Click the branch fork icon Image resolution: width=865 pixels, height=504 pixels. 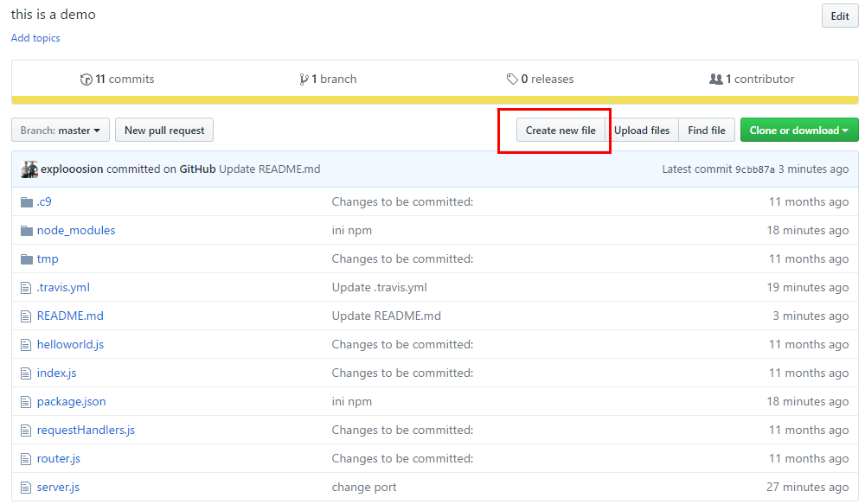coord(304,80)
